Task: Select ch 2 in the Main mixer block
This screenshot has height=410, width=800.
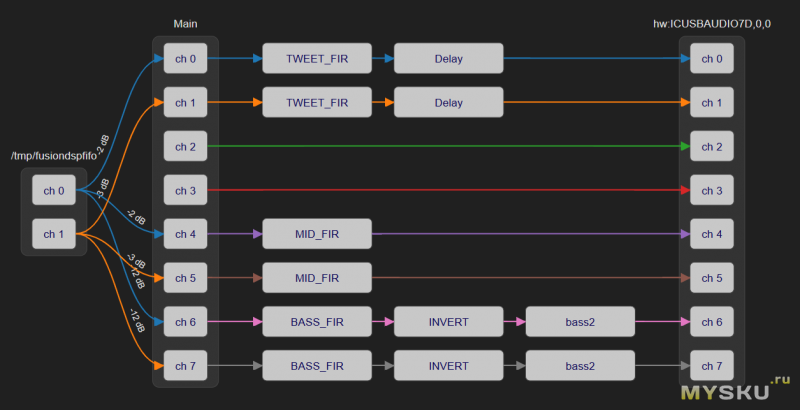Action: (185, 147)
